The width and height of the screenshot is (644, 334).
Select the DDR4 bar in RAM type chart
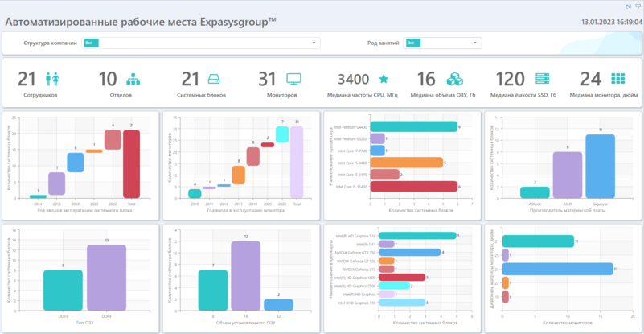(x=106, y=278)
